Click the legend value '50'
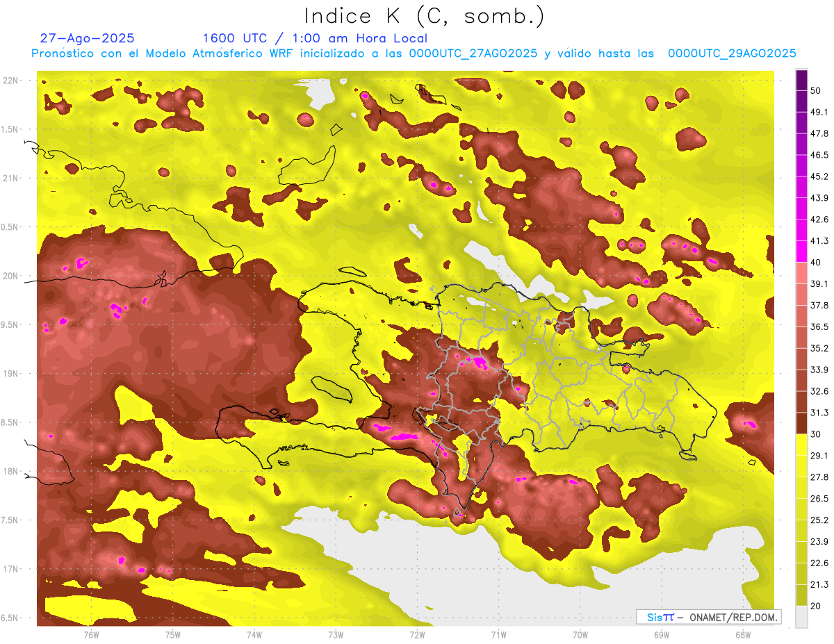The width and height of the screenshot is (834, 644). pos(817,91)
